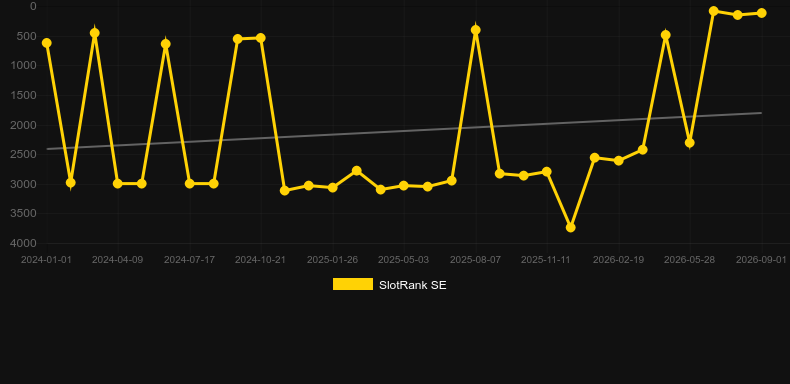The height and width of the screenshot is (384, 790).
Task: Click the 1500 rank axis label
Action: pyautogui.click(x=24, y=95)
